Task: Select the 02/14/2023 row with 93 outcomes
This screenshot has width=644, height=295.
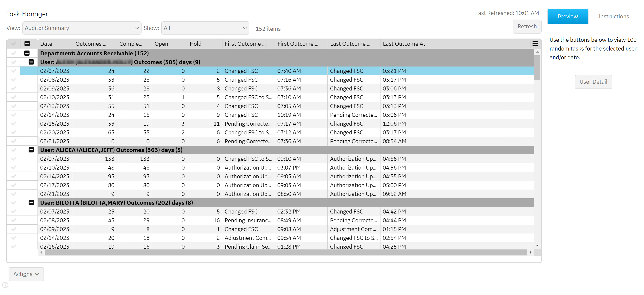Action: tap(286, 176)
